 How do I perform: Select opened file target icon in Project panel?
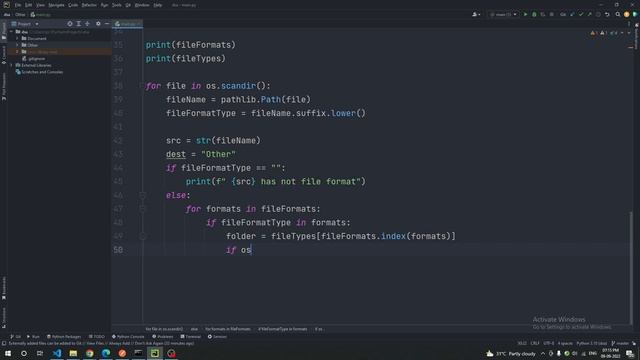pos(70,24)
